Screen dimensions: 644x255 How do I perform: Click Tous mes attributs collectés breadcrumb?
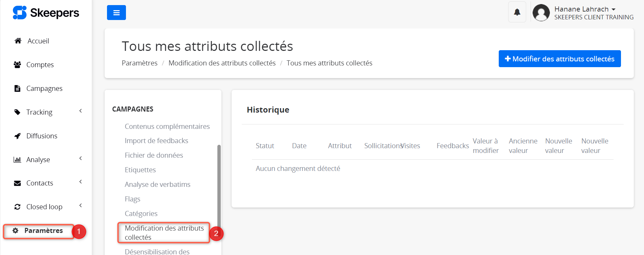tap(329, 63)
